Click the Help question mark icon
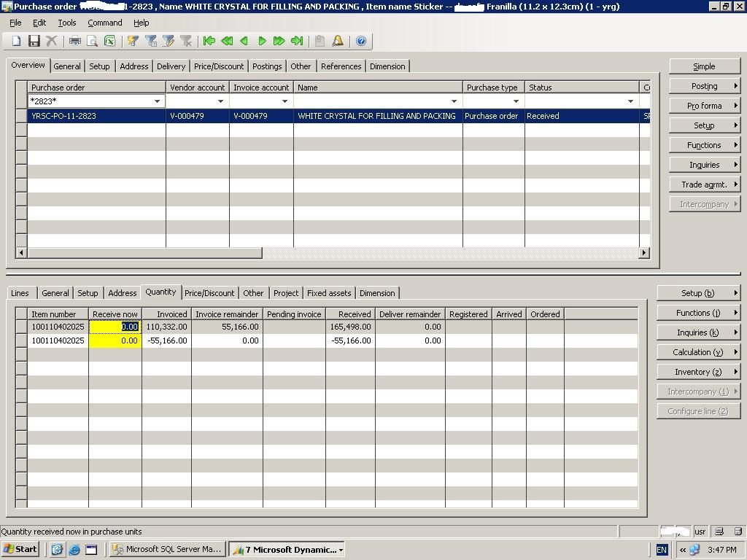The image size is (747, 560). (x=361, y=41)
